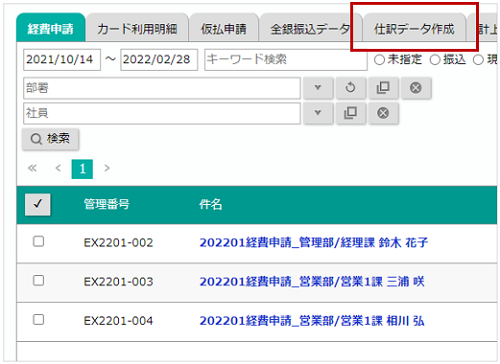Click the 社員 multi-select copy icon
The width and height of the screenshot is (500, 364).
point(350,113)
